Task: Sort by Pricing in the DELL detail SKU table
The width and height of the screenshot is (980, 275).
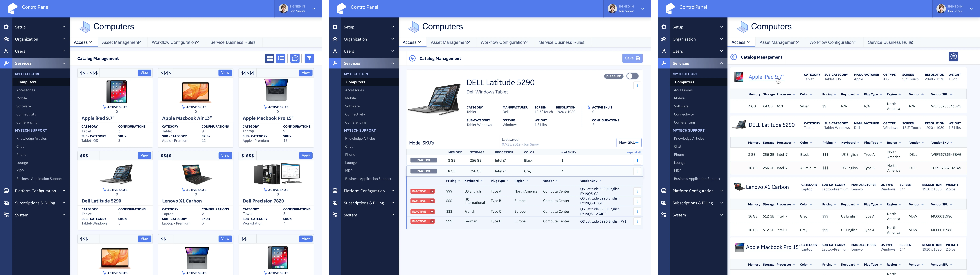Action: [453, 181]
